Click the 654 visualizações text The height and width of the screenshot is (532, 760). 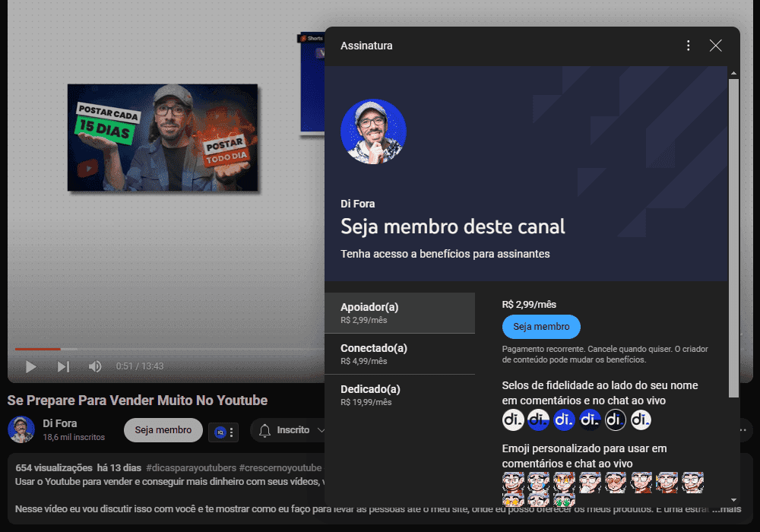(54, 468)
